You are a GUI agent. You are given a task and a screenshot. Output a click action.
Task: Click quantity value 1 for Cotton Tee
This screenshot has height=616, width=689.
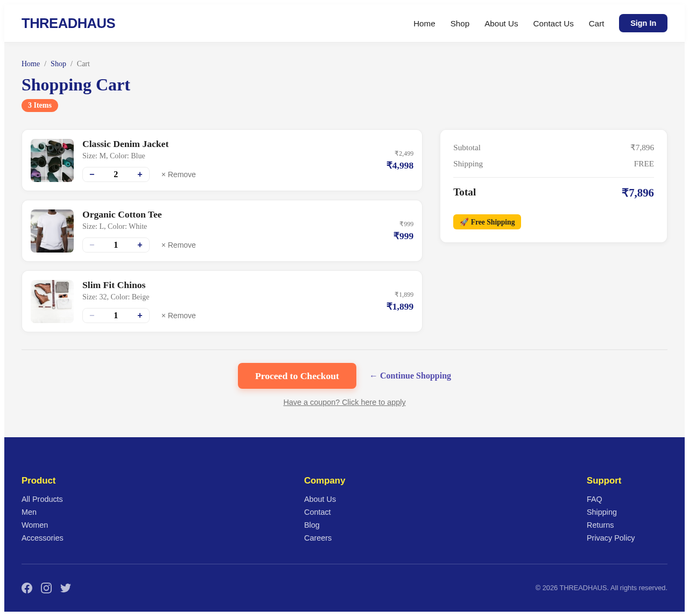(x=116, y=245)
